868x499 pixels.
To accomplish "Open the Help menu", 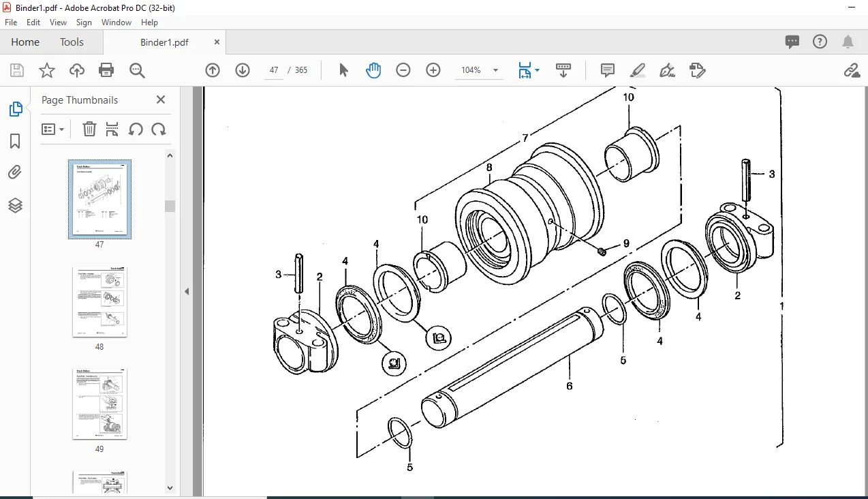I will click(x=149, y=22).
